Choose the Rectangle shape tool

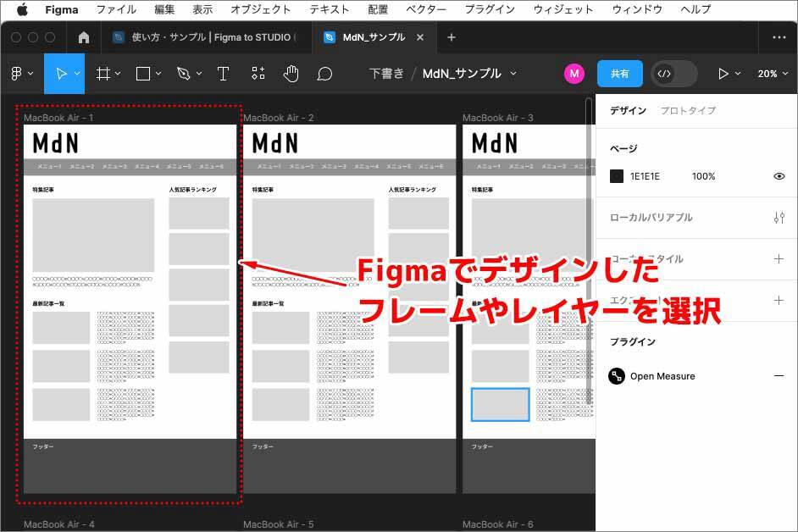[143, 74]
